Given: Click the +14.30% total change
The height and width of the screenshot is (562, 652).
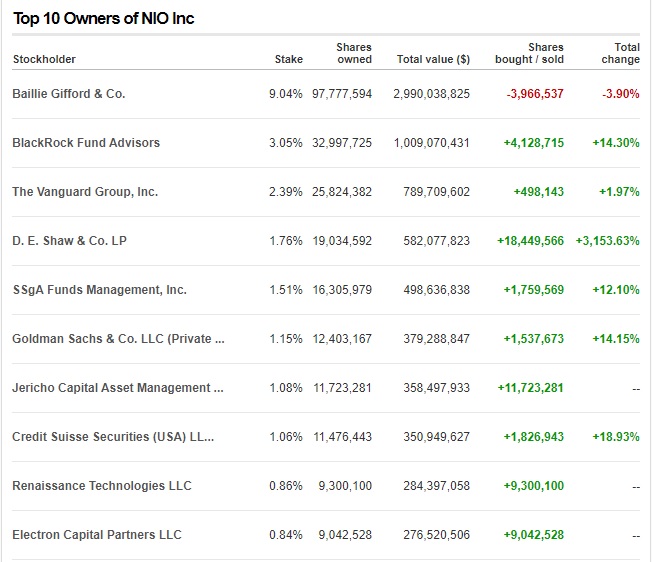Looking at the screenshot, I should 616,143.
